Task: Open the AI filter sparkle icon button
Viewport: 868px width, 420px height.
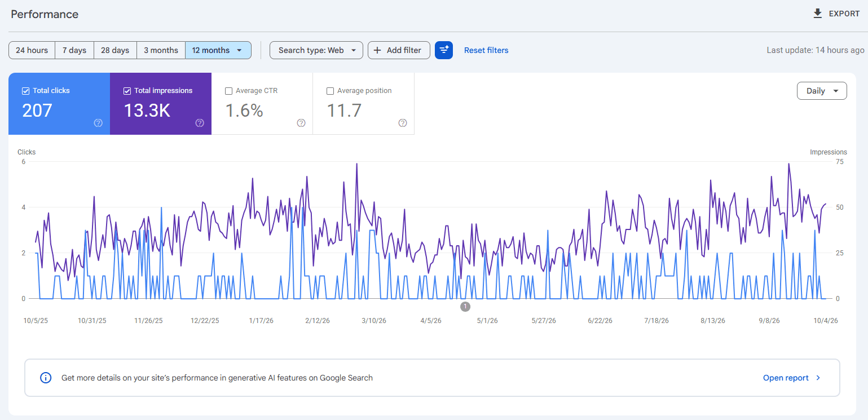Action: click(x=444, y=50)
